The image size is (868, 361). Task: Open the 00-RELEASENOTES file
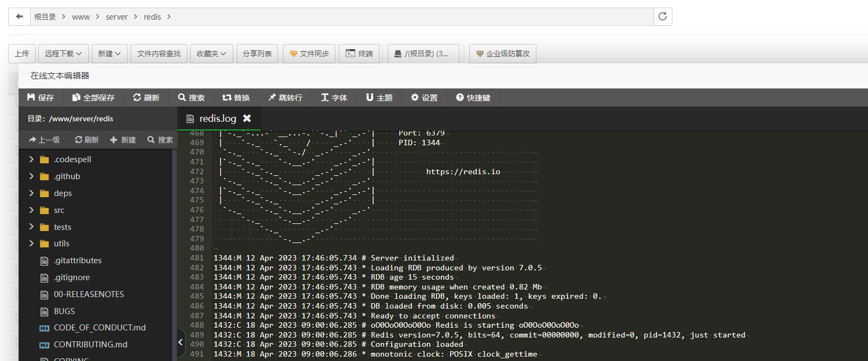click(88, 294)
